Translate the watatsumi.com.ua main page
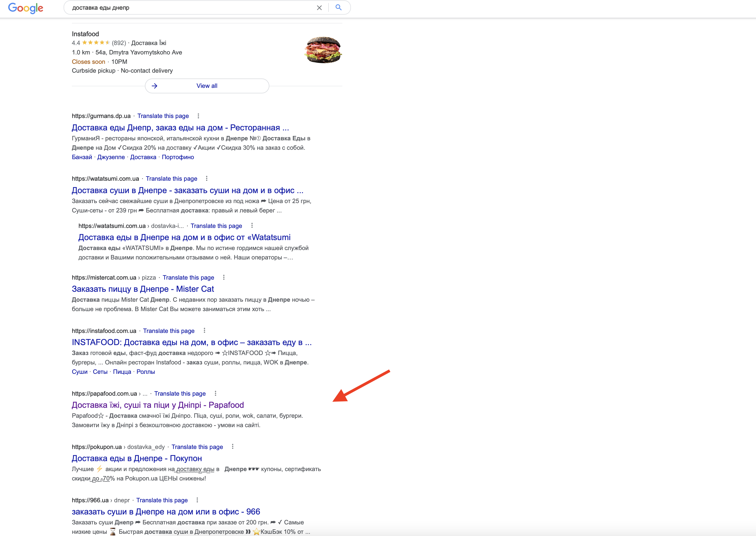 tap(171, 178)
